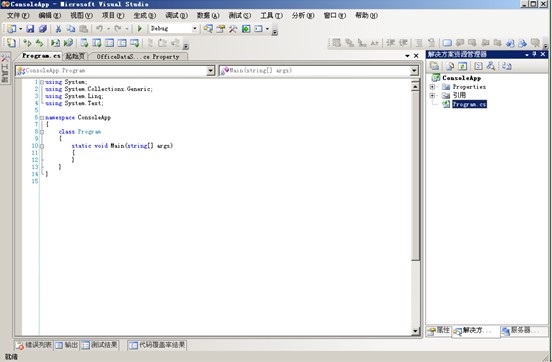Open the Undo history dropdown arrow
552x362 pixels.
[x=108, y=29]
